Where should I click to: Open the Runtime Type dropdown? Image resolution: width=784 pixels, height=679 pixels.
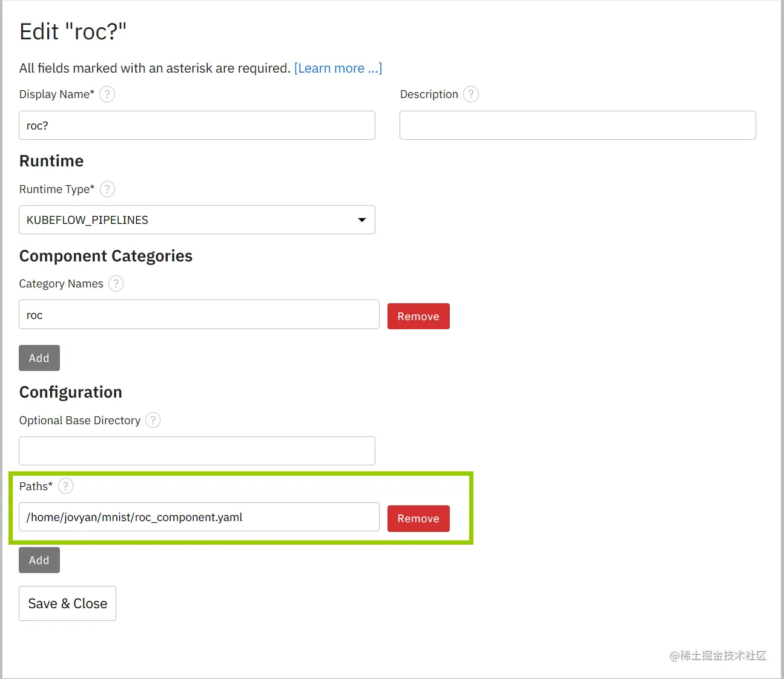pyautogui.click(x=197, y=220)
